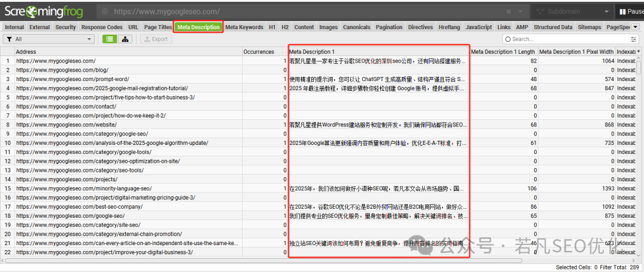This screenshot has width=644, height=272.
Task: Expand the overflow tabs dropdown arrow
Action: [636, 27]
